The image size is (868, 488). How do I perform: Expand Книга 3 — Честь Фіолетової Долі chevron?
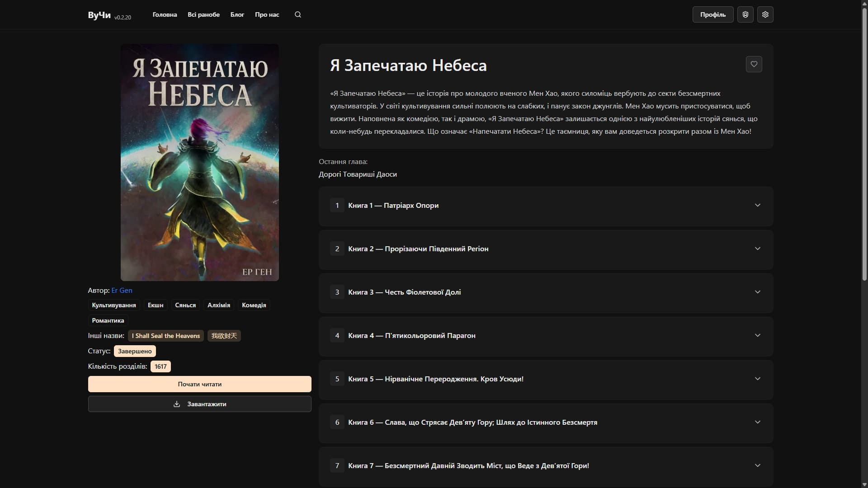[758, 292]
